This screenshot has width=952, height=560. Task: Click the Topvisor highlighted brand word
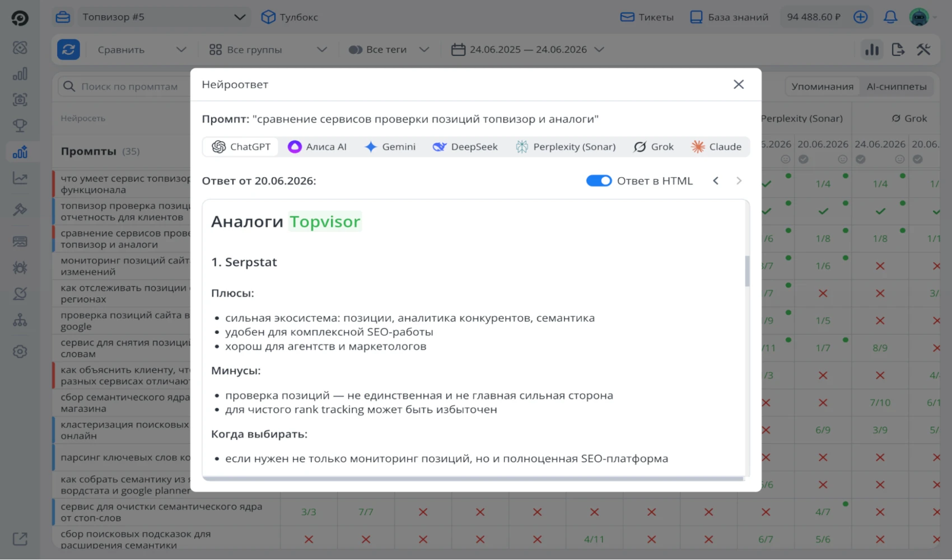(325, 221)
